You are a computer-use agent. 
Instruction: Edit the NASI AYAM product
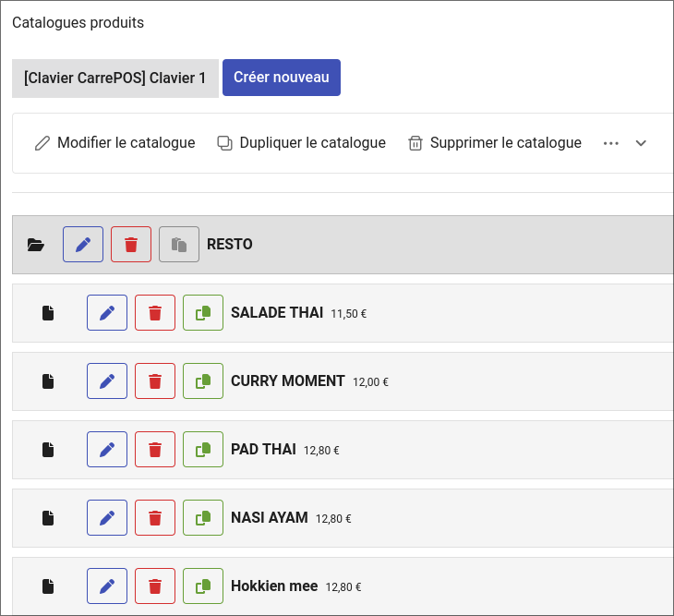coord(107,517)
